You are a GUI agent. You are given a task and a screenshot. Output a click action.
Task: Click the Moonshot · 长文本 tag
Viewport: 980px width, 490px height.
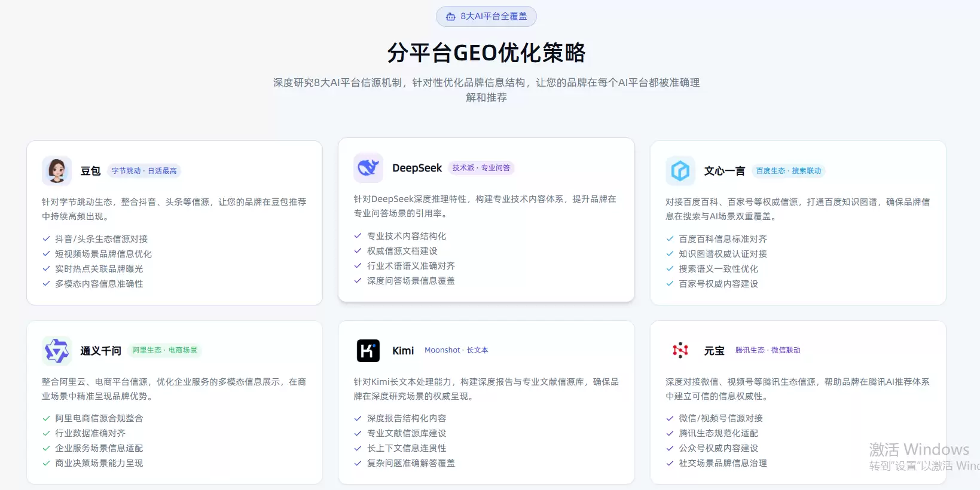[x=456, y=350]
